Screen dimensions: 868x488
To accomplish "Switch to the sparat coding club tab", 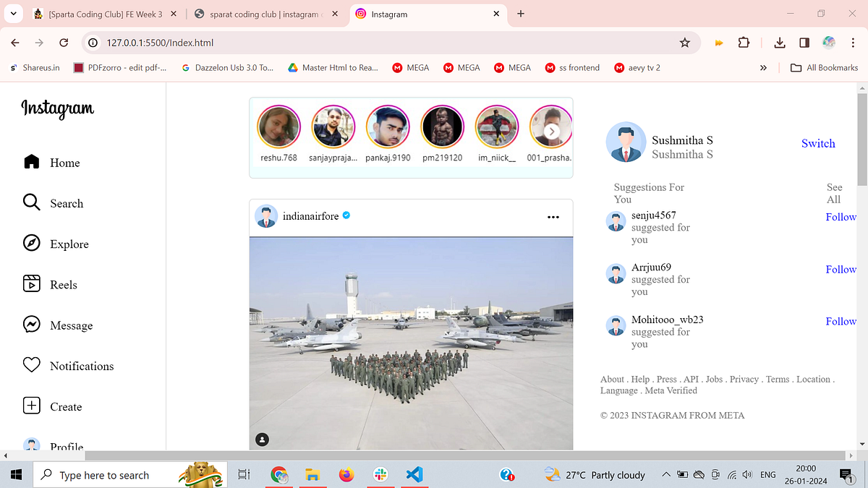I will coord(260,14).
